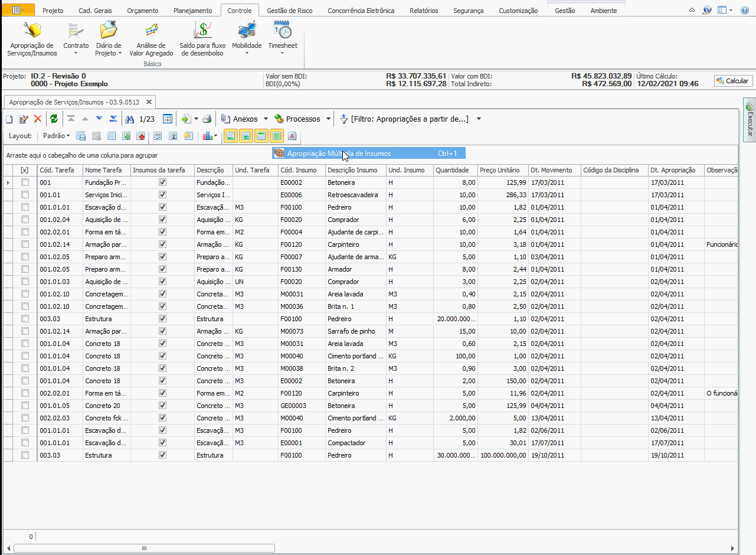Open the Executar side panel tab
The height and width of the screenshot is (555, 756).
pyautogui.click(x=749, y=119)
